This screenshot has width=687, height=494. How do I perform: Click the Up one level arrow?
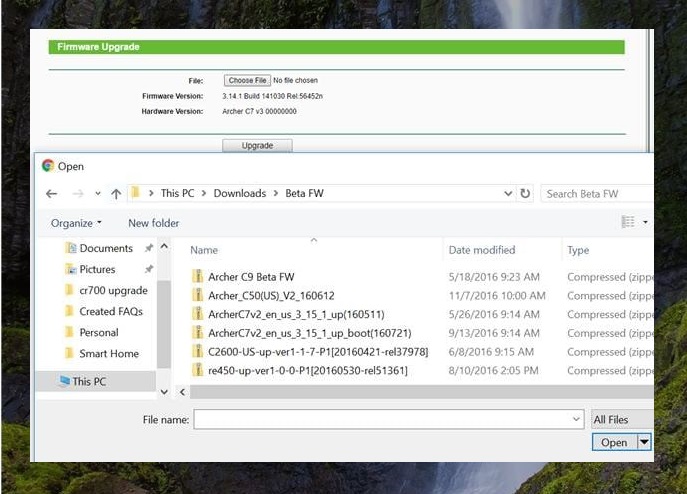116,193
